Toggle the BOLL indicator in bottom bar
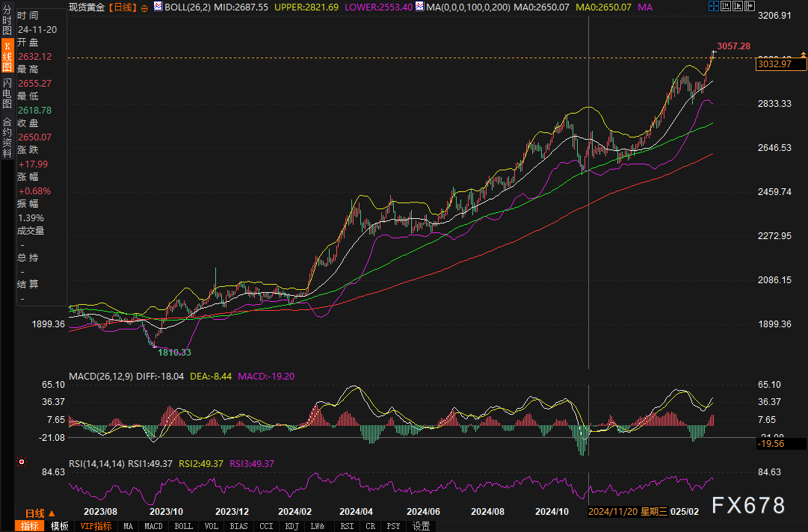 click(x=183, y=526)
